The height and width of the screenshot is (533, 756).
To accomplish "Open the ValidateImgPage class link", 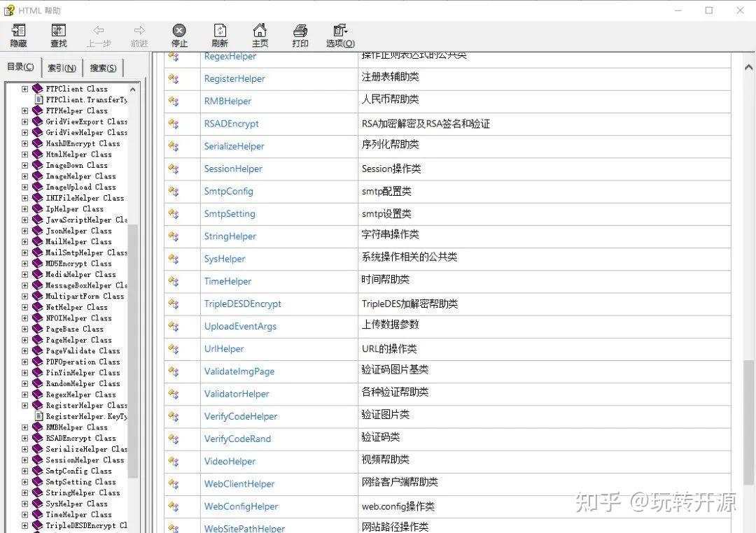I will 239,371.
